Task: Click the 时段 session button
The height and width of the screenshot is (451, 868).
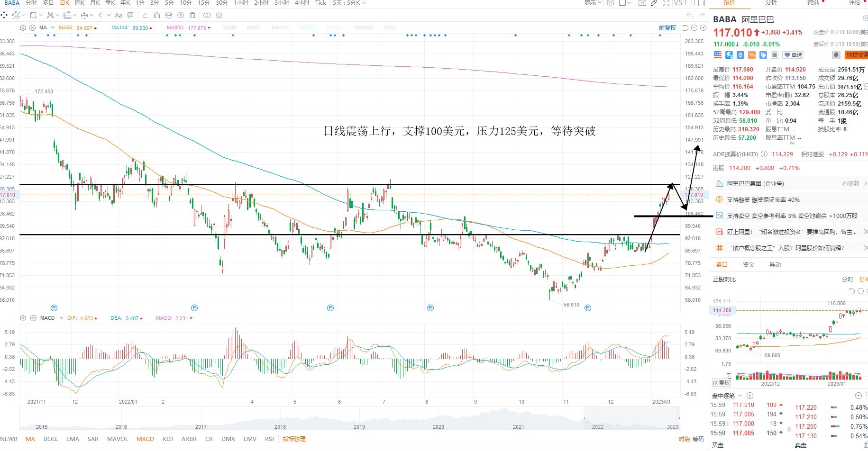Action: click(684, 439)
